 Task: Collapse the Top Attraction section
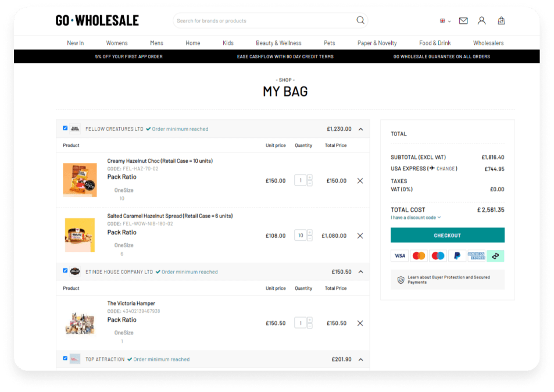(361, 359)
